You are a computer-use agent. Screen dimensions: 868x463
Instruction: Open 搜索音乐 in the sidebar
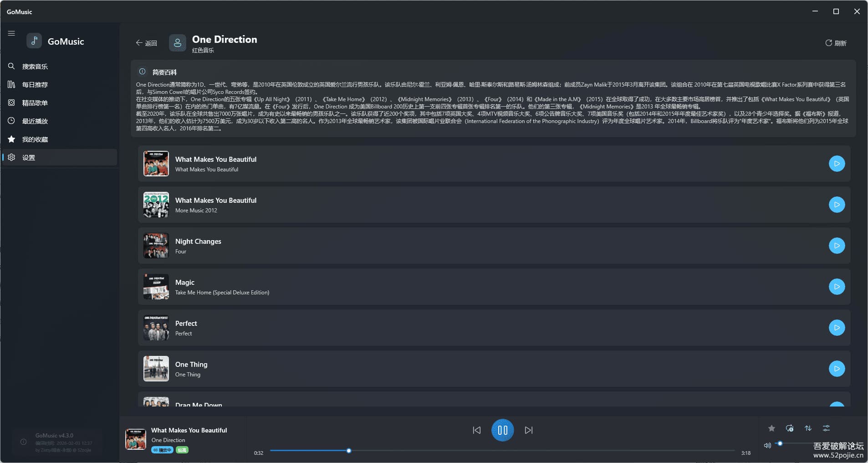click(x=59, y=67)
